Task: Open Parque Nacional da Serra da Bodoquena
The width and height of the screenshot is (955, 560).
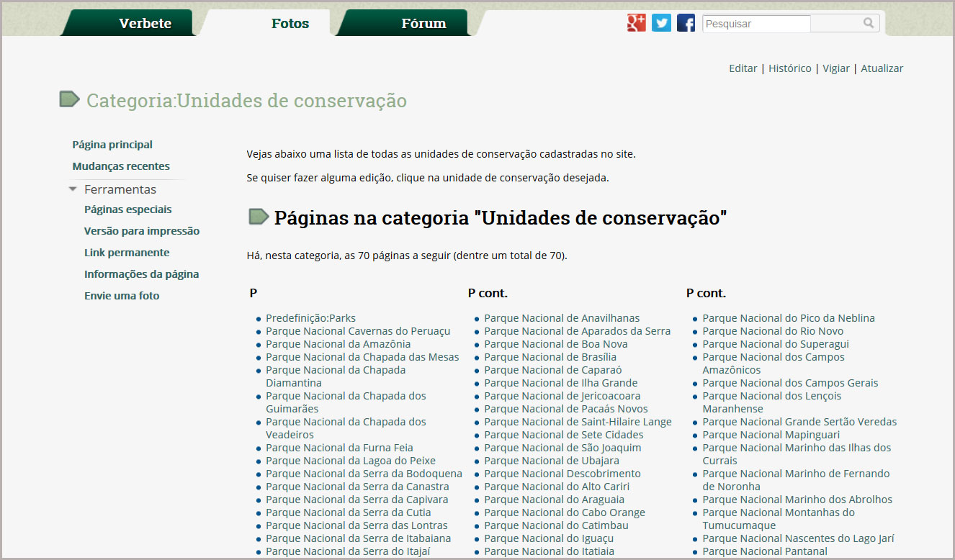Action: pyautogui.click(x=364, y=474)
